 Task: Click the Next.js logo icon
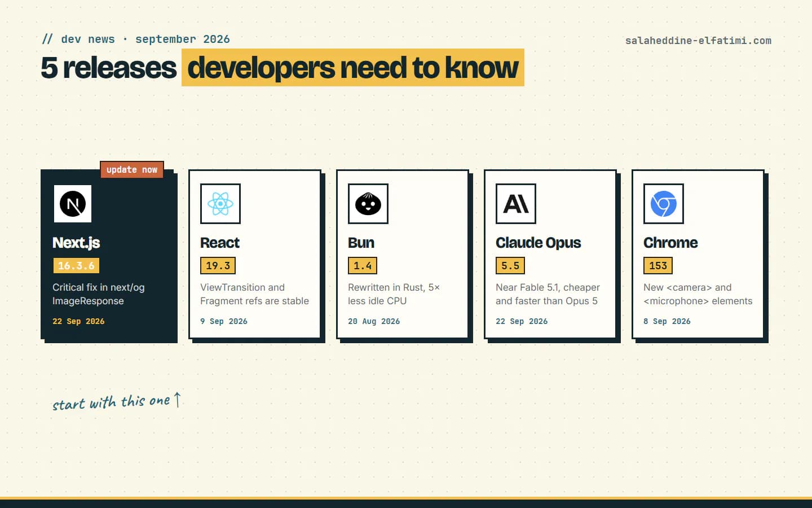point(73,204)
